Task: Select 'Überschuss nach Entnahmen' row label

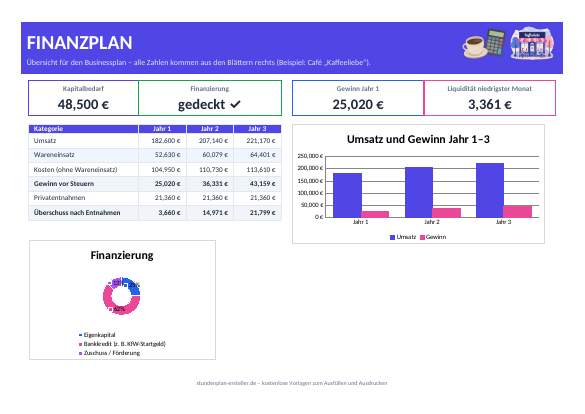Action: coord(77,213)
